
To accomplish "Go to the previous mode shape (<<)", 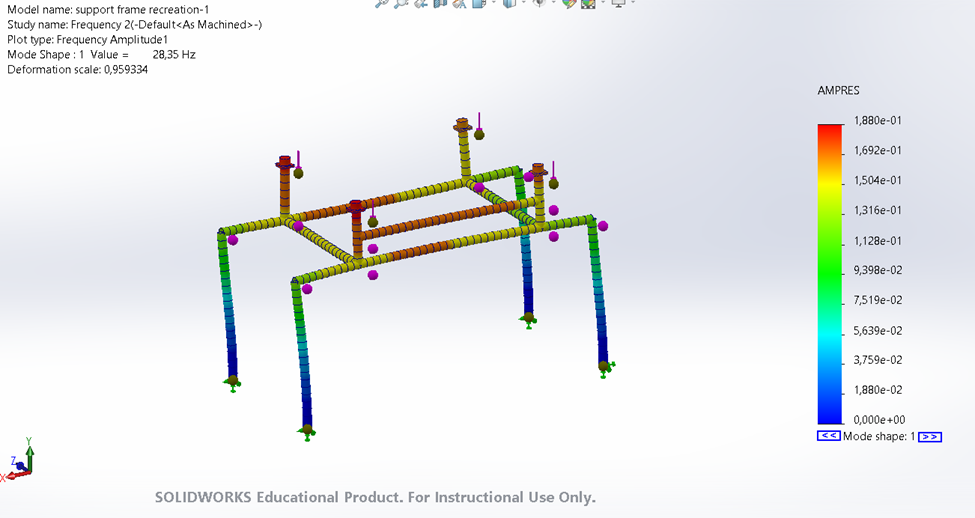I will (829, 436).
